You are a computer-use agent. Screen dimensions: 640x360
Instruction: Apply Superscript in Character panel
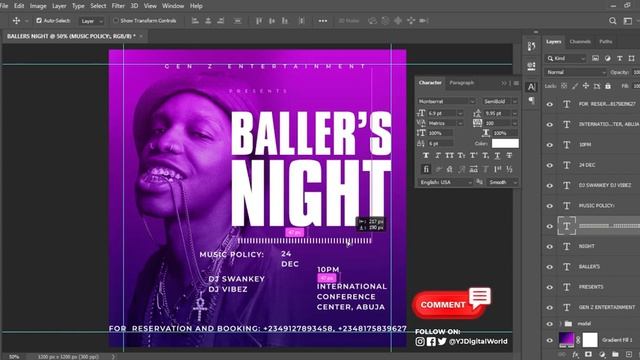pos(473,156)
